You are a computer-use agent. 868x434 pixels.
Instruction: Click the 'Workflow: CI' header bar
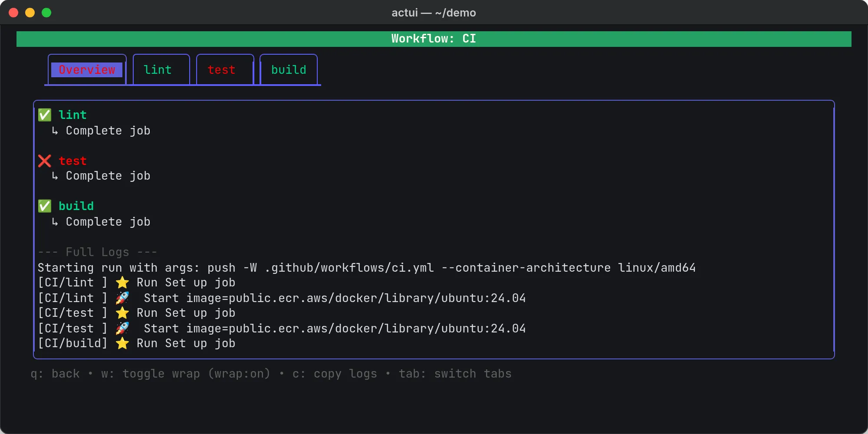[434, 39]
